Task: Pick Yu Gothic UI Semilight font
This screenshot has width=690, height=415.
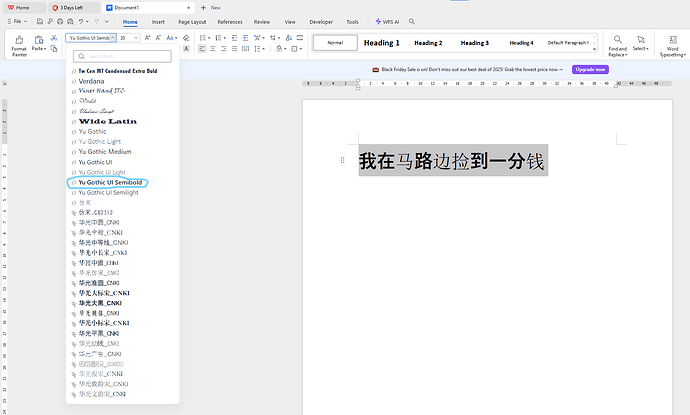Action: tap(108, 192)
